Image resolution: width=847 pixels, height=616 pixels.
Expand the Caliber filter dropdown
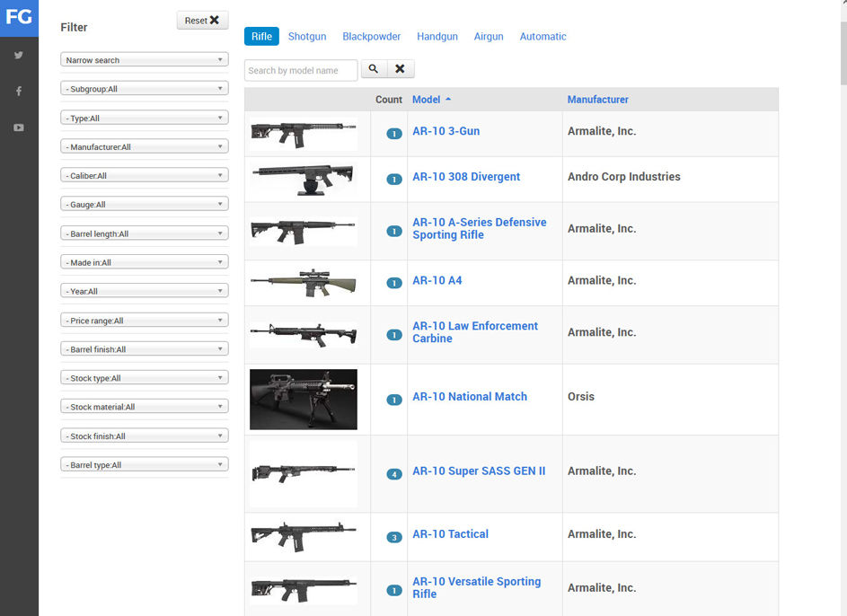145,175
